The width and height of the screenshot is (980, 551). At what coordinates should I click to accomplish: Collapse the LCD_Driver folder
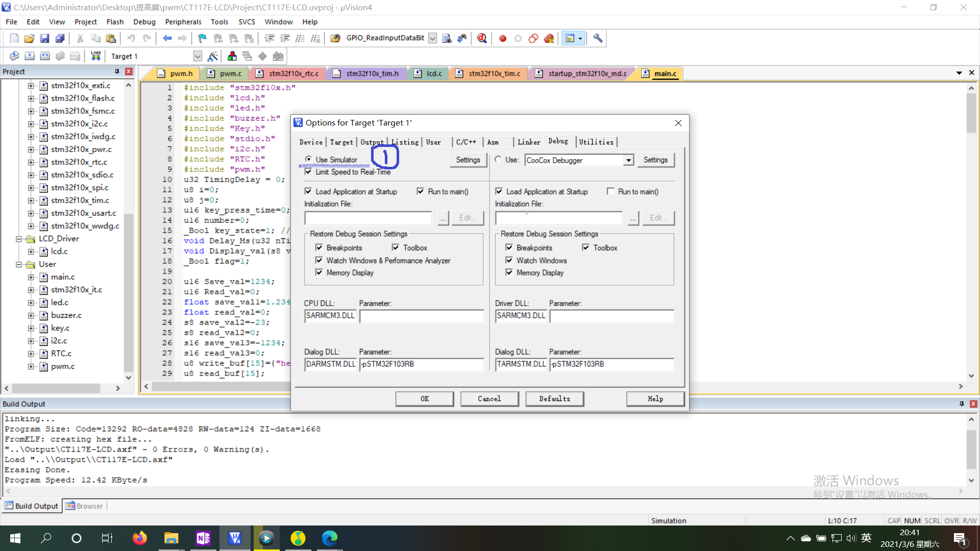tap(19, 239)
